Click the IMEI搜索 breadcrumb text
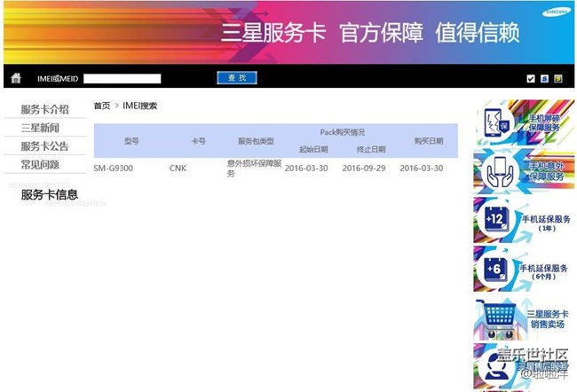This screenshot has height=392, width=577. pos(139,106)
